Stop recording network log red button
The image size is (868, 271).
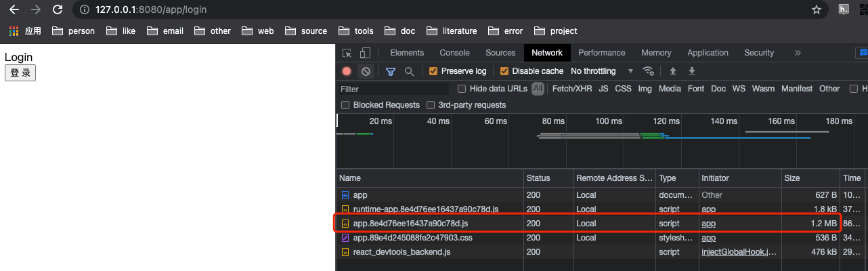[x=347, y=71]
